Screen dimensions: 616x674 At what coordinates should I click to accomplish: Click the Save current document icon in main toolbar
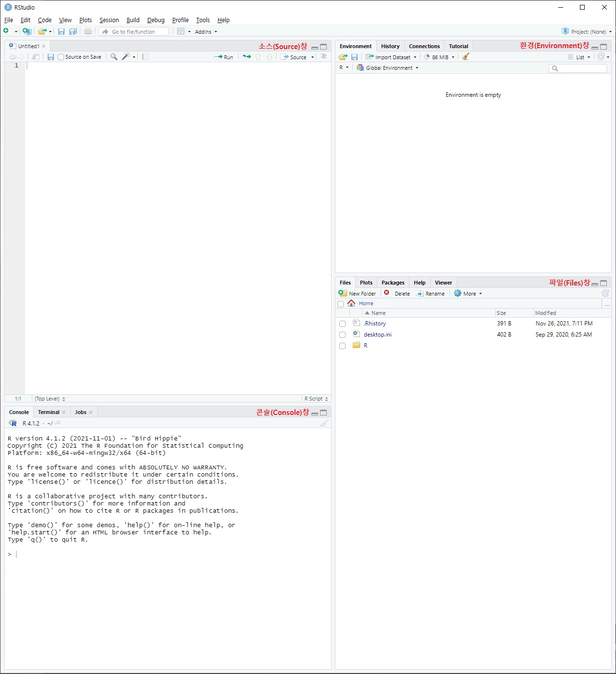[x=61, y=31]
